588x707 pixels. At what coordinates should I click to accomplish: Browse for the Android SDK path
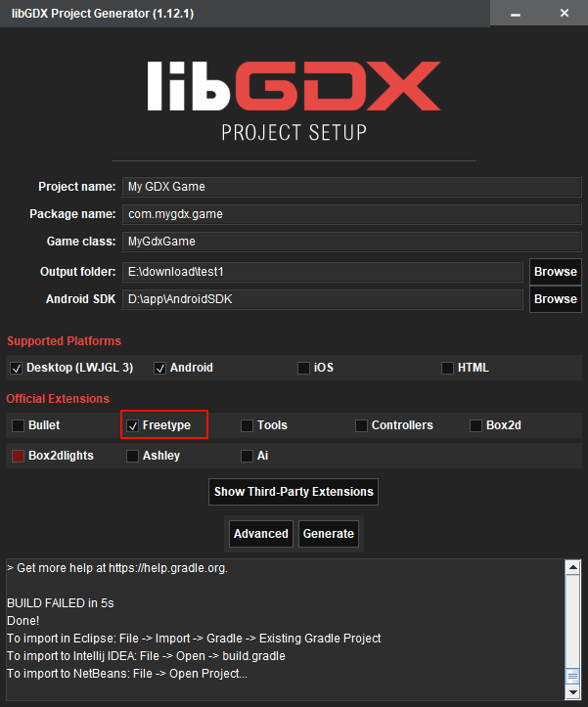click(x=555, y=299)
